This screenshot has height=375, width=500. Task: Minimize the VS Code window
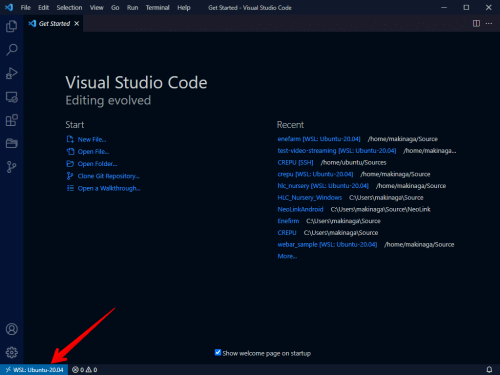click(x=444, y=7)
